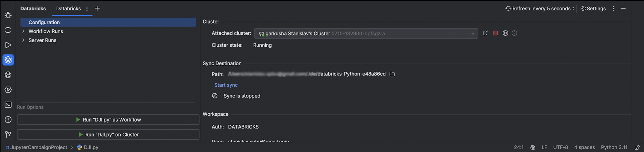This screenshot has height=152, width=644.
Task: Open the Terminal tool window icon
Action: 8,105
